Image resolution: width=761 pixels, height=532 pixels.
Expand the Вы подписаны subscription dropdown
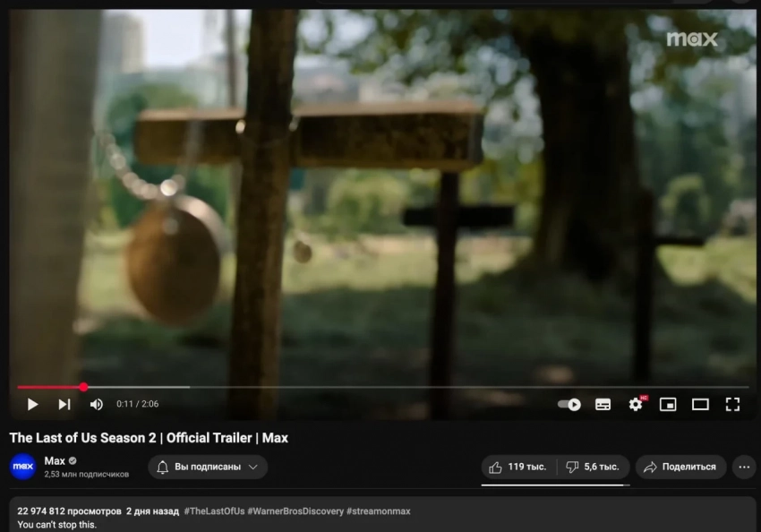coord(208,467)
